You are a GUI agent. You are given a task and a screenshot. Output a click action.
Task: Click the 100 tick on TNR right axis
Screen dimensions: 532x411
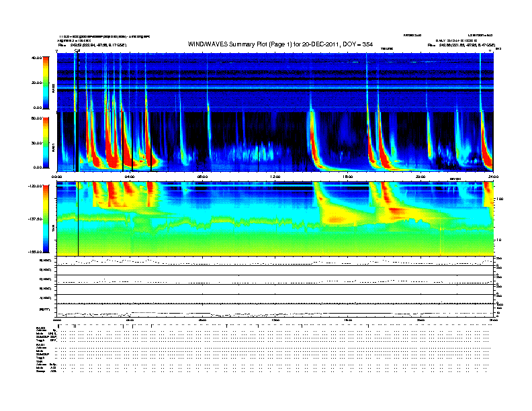point(500,199)
